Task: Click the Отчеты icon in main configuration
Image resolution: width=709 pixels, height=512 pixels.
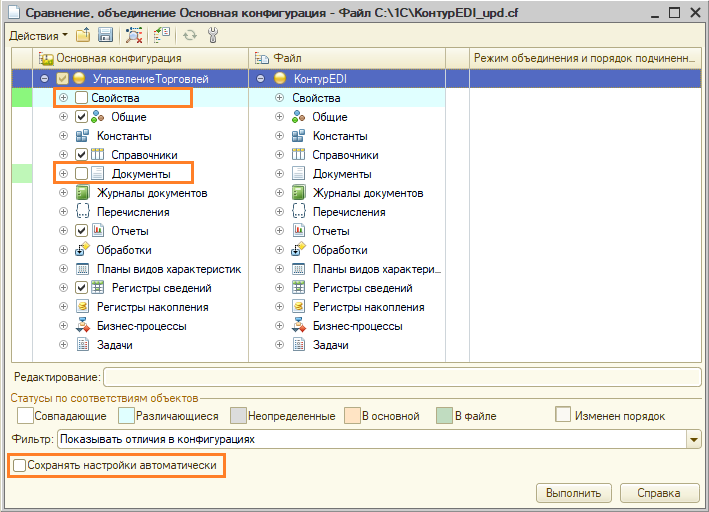Action: click(98, 231)
